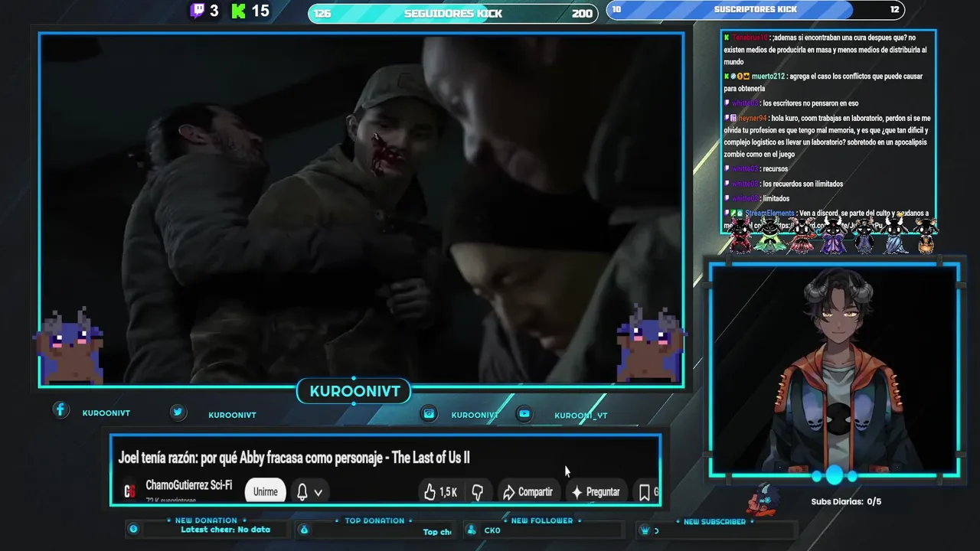Click the Suscriptores Kick progress bar
This screenshot has width=980, height=551.
[x=756, y=9]
